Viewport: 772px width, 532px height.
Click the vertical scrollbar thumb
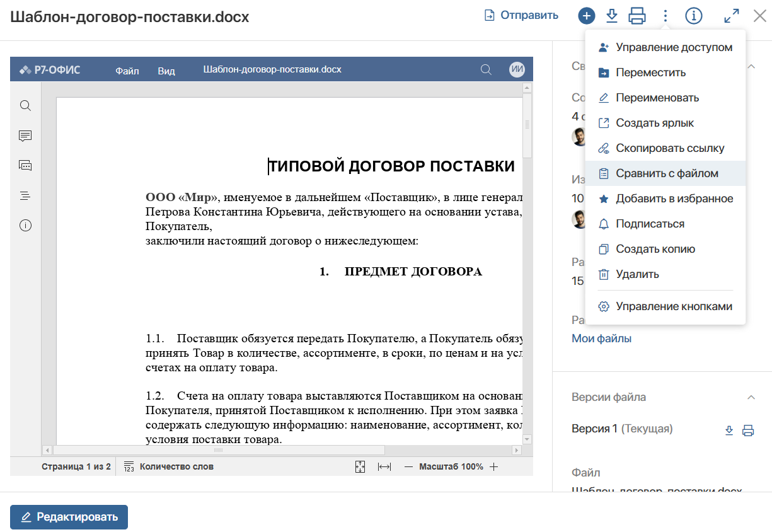click(x=527, y=125)
